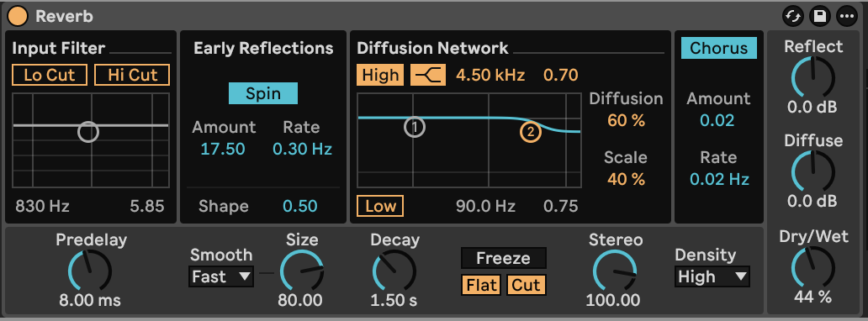Click the high filter frequency 4.50 kHz
868x321 pixels.
click(490, 76)
